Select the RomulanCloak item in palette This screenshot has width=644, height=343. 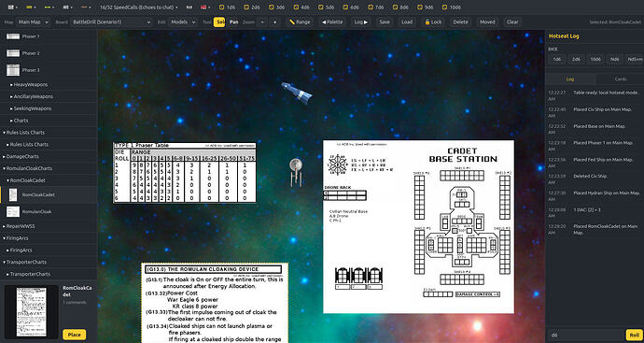click(x=49, y=211)
